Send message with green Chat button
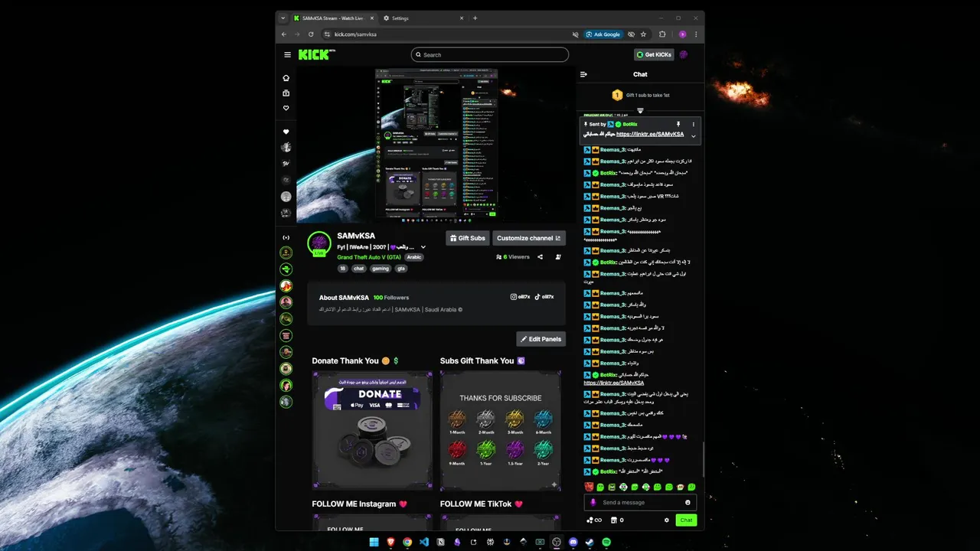Screen dimensions: 980x551 [686, 520]
